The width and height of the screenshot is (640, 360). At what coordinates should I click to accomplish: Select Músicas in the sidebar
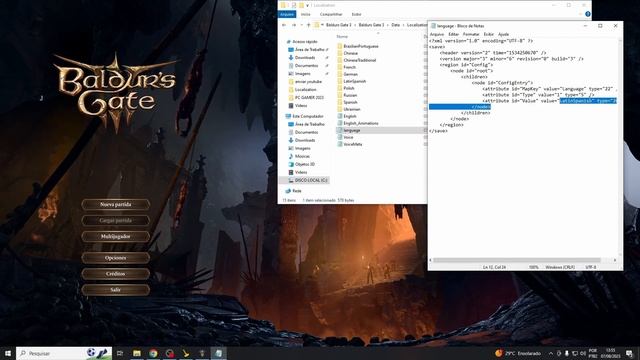pos(302,156)
